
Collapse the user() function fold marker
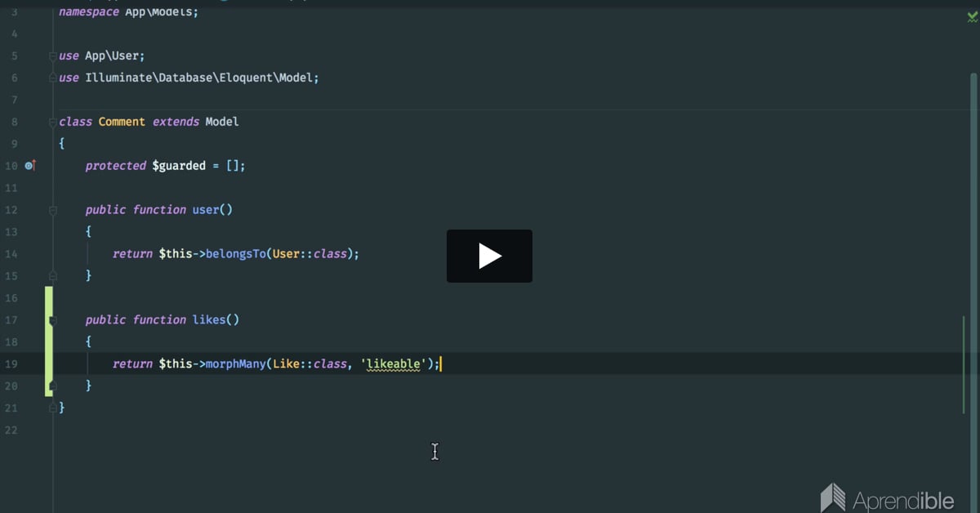click(53, 210)
